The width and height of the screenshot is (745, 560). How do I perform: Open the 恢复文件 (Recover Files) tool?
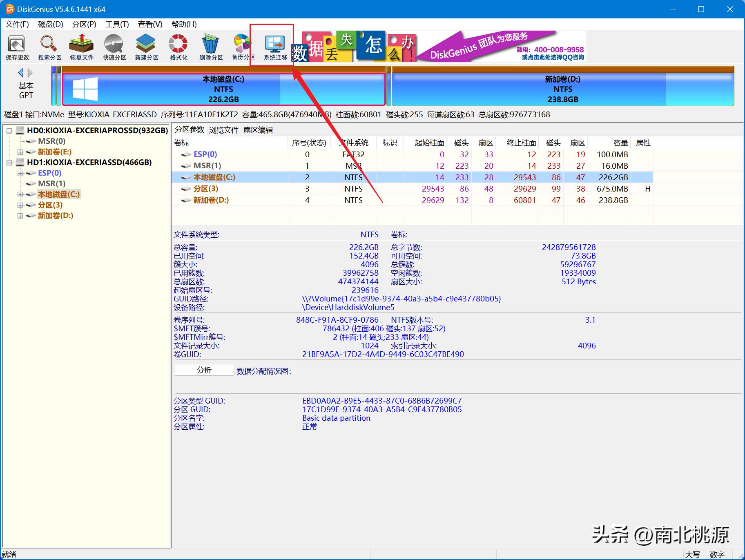(x=81, y=46)
